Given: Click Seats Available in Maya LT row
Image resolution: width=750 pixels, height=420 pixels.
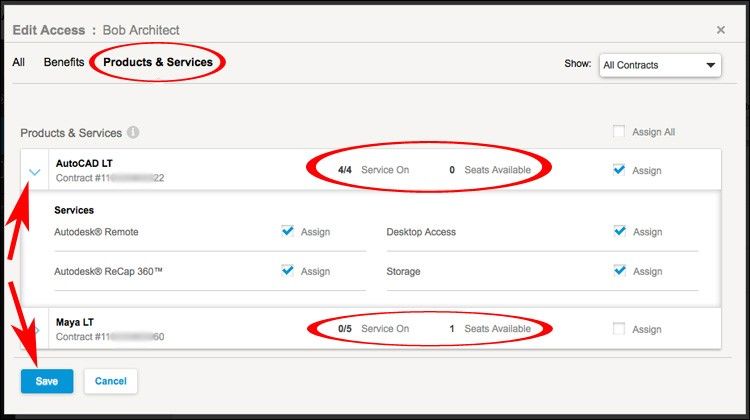Looking at the screenshot, I should pyautogui.click(x=497, y=329).
